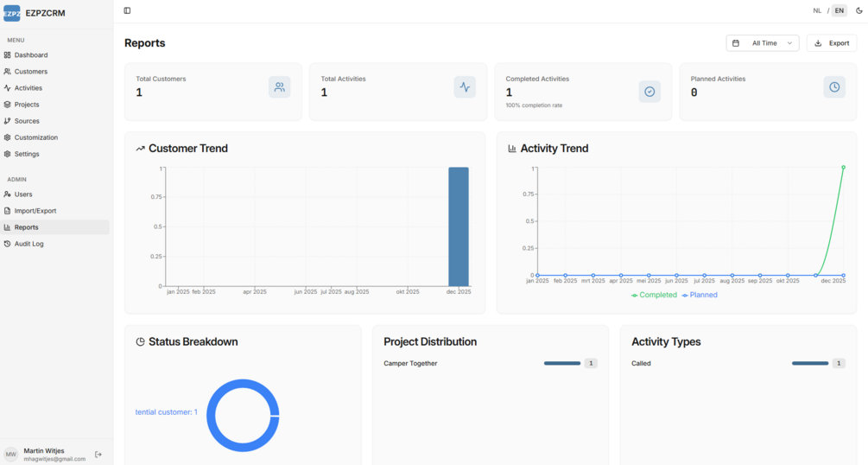Click the checkmark icon on the Completed Activities card

[x=649, y=92]
